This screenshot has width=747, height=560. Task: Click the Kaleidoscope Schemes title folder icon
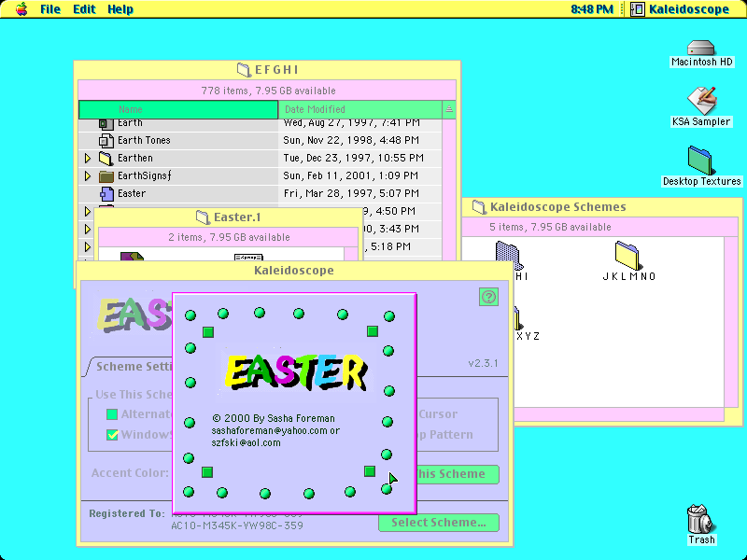point(479,207)
